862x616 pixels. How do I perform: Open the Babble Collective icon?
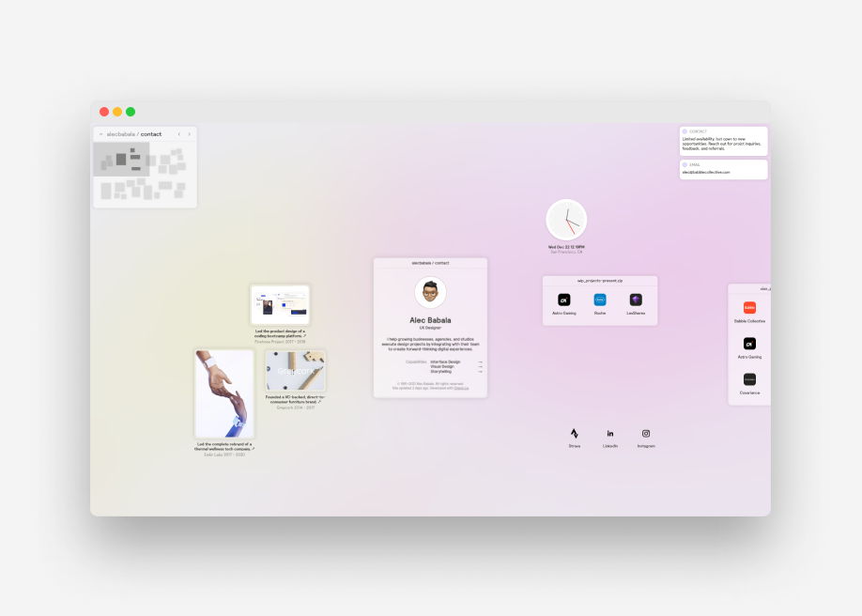point(749,308)
